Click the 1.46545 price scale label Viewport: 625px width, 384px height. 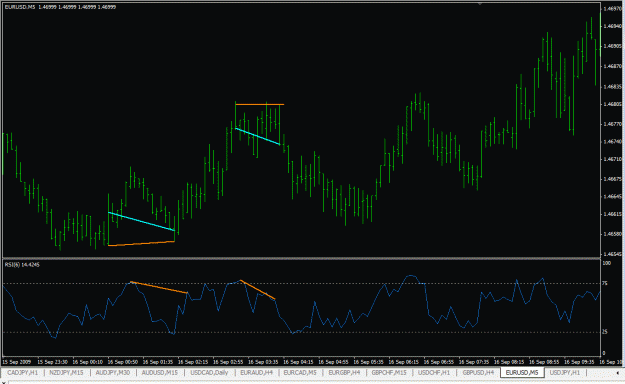613,254
